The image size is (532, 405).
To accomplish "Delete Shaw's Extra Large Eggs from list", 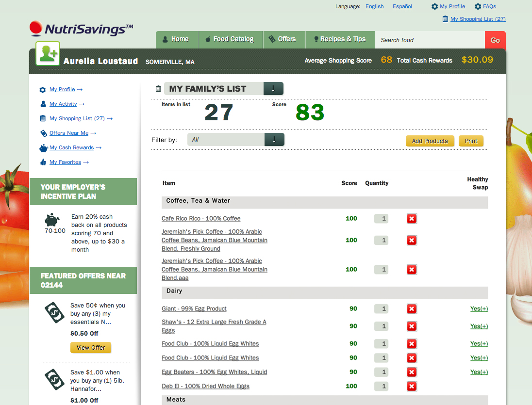I will click(x=412, y=326).
